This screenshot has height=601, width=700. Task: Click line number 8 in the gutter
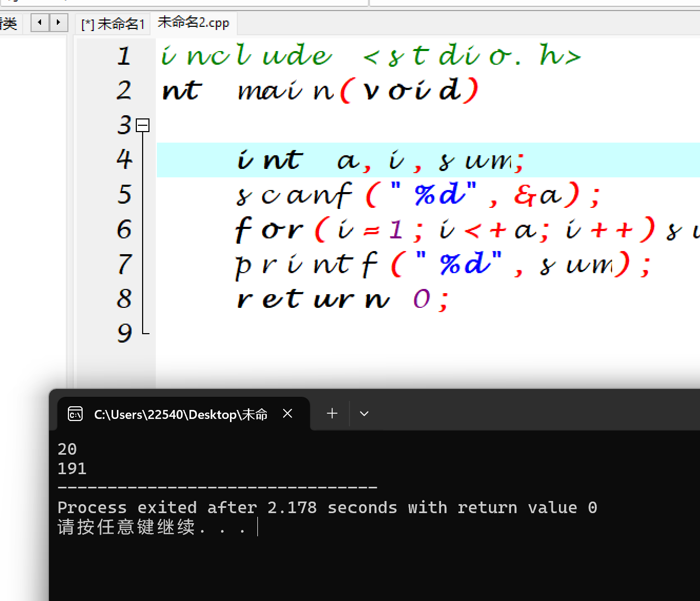click(124, 298)
